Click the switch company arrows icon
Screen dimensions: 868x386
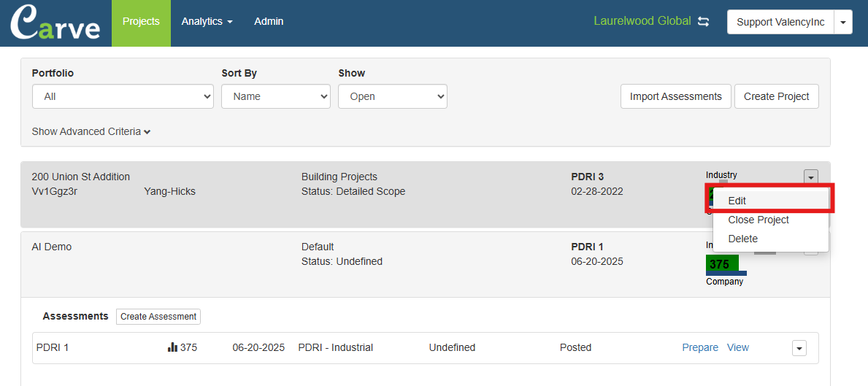[x=704, y=22]
